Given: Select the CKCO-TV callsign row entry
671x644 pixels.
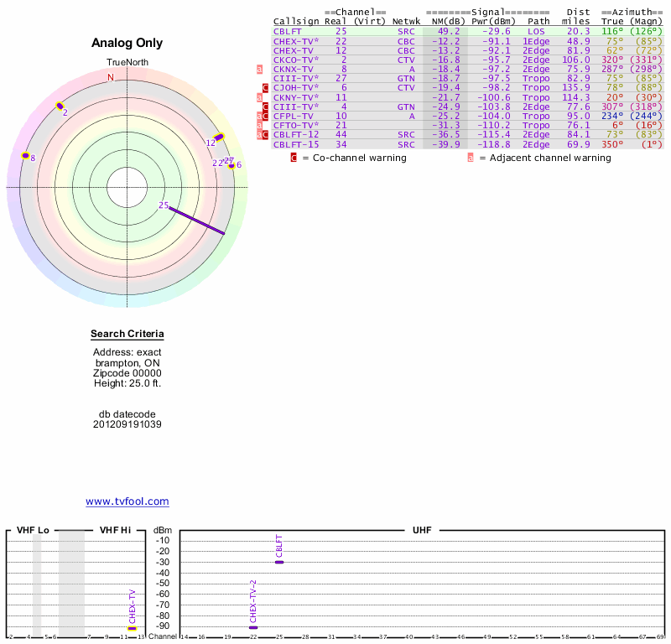Looking at the screenshot, I should click(295, 60).
